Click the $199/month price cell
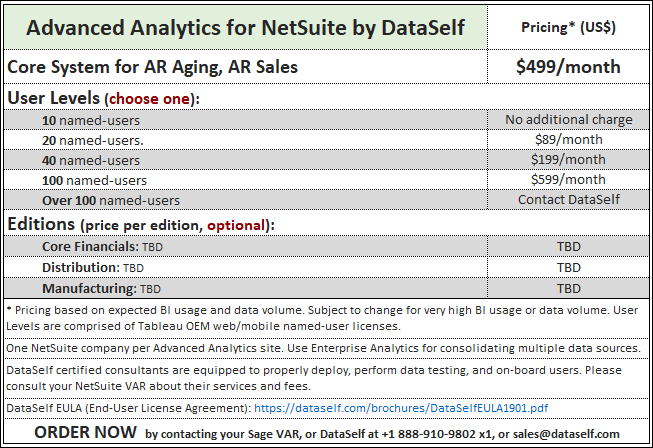The height and width of the screenshot is (448, 653). pos(568,159)
